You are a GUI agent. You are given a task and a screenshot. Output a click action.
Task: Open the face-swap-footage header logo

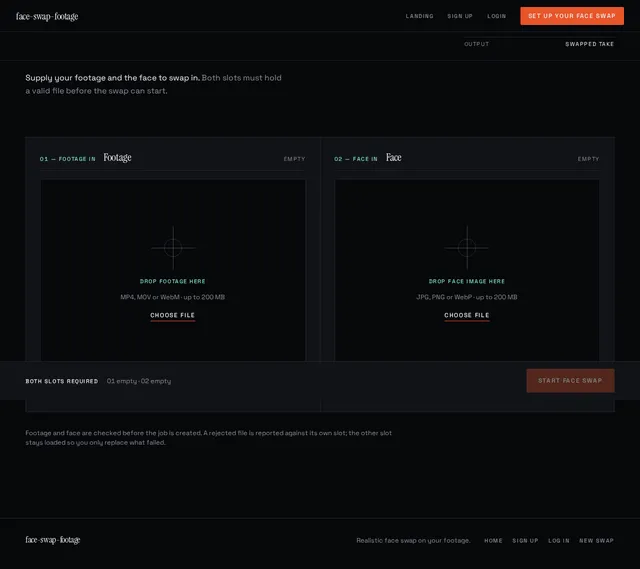pyautogui.click(x=47, y=16)
